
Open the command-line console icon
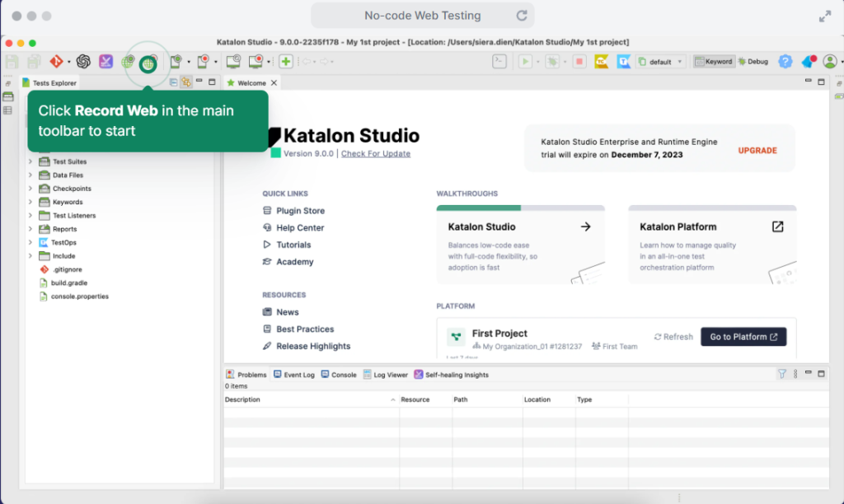tap(499, 61)
